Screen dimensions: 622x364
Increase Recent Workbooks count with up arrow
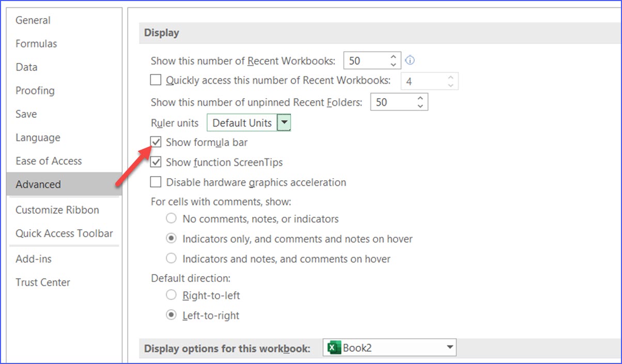pos(394,57)
